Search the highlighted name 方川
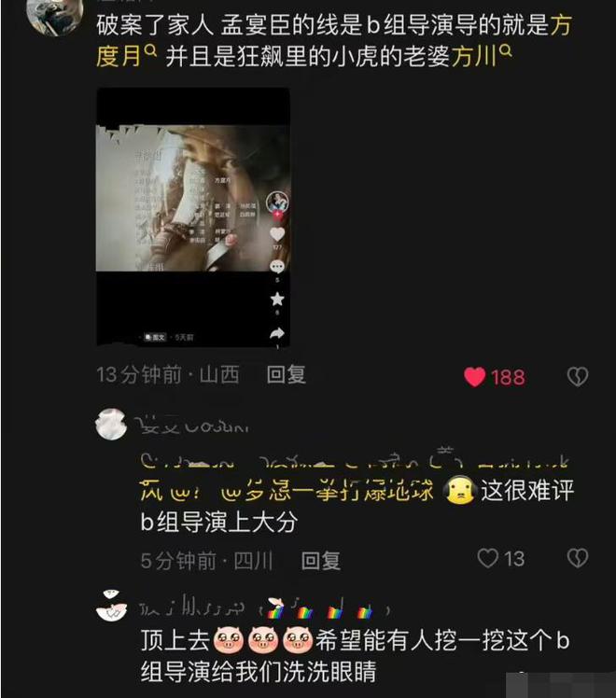Screen dimensions: 616x698 (x=482, y=57)
